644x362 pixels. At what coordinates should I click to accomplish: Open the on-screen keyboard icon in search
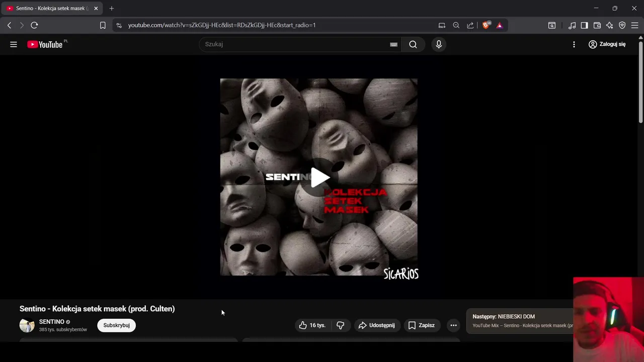click(394, 44)
